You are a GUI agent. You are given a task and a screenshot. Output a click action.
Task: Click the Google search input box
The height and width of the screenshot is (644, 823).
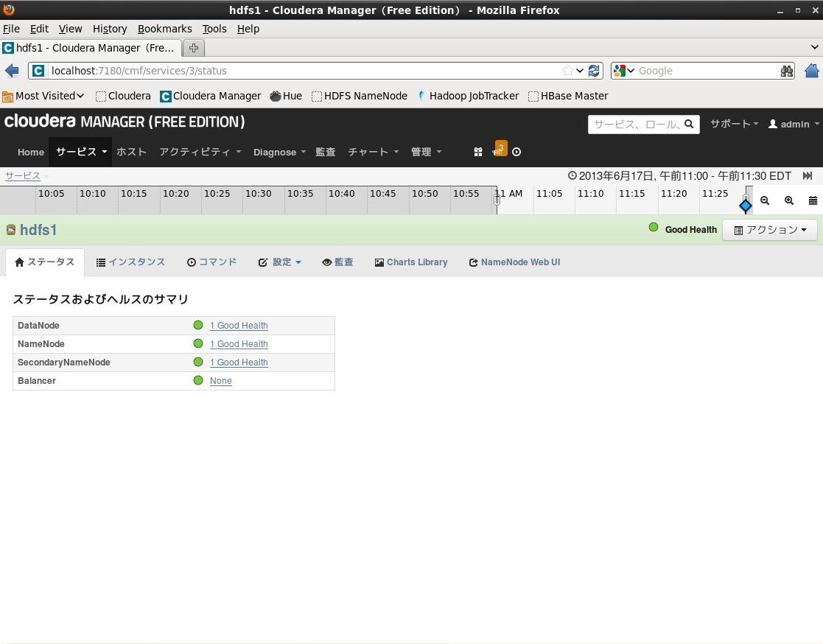pyautogui.click(x=707, y=71)
